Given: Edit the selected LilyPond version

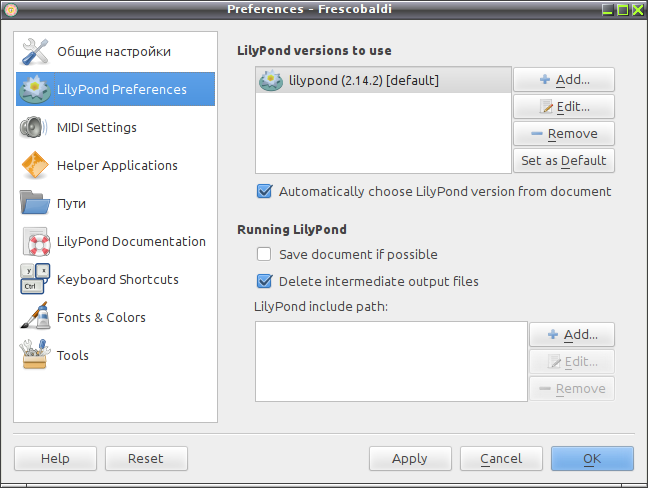Looking at the screenshot, I should tap(564, 107).
